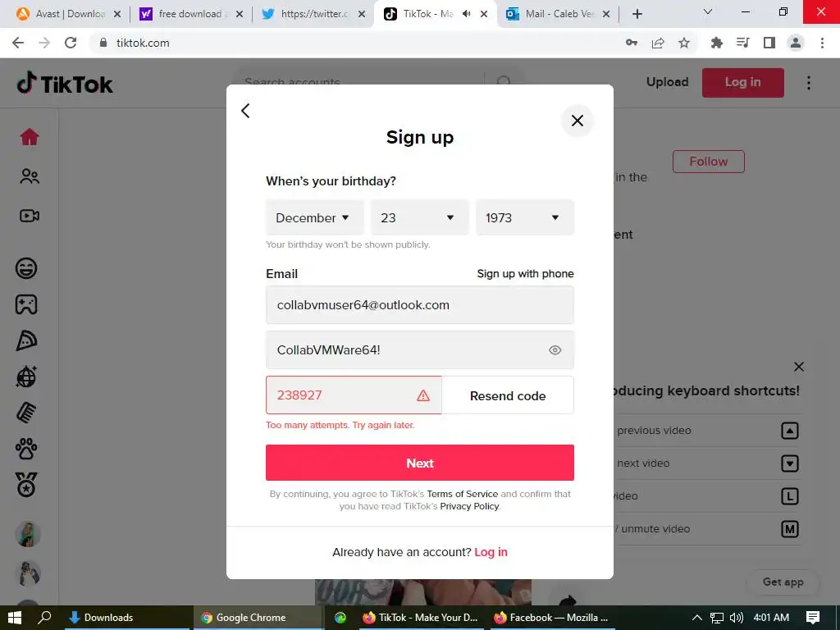Select the Gaming controller category icon
The height and width of the screenshot is (630, 840).
[x=26, y=304]
